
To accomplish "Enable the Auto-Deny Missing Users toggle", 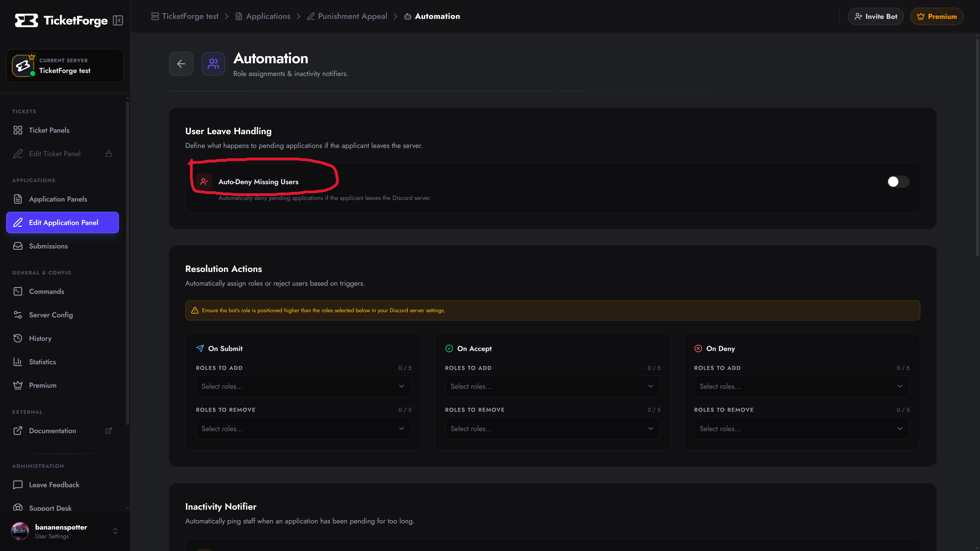I will [898, 182].
